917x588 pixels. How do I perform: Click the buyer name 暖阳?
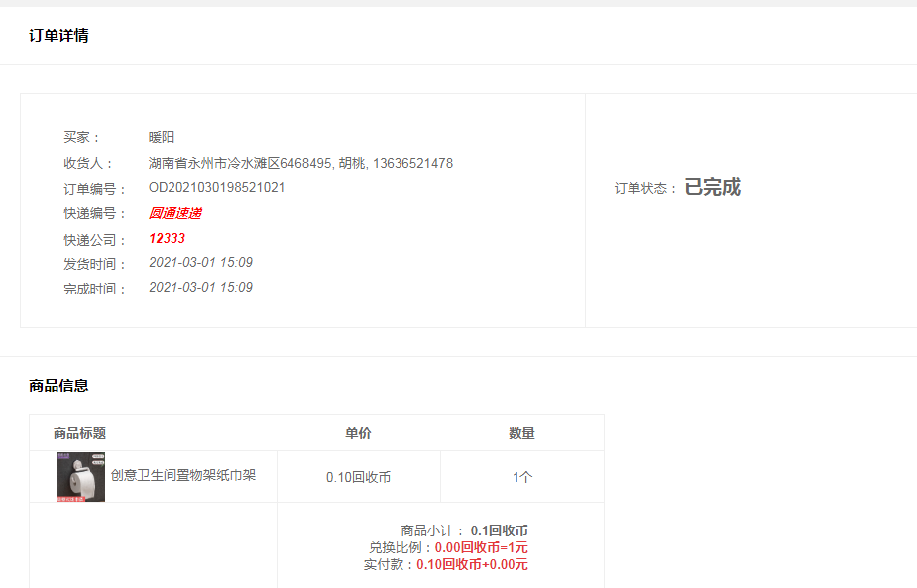pos(162,137)
